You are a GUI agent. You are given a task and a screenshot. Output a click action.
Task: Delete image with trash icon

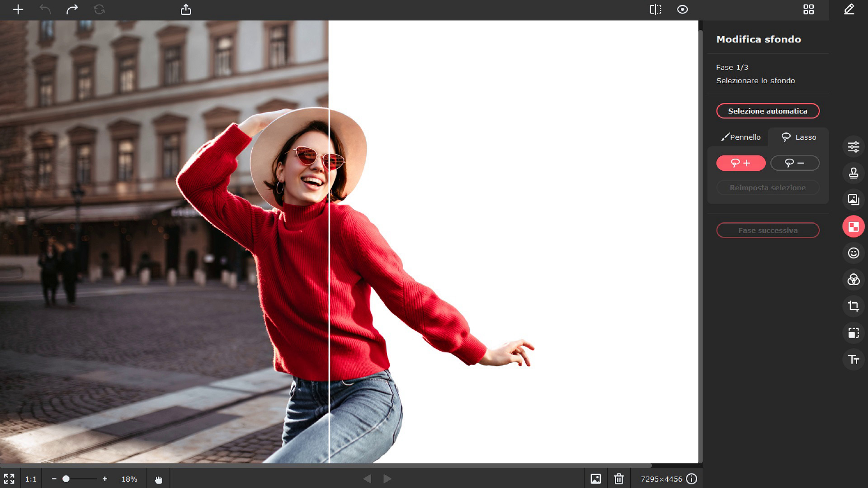point(618,479)
